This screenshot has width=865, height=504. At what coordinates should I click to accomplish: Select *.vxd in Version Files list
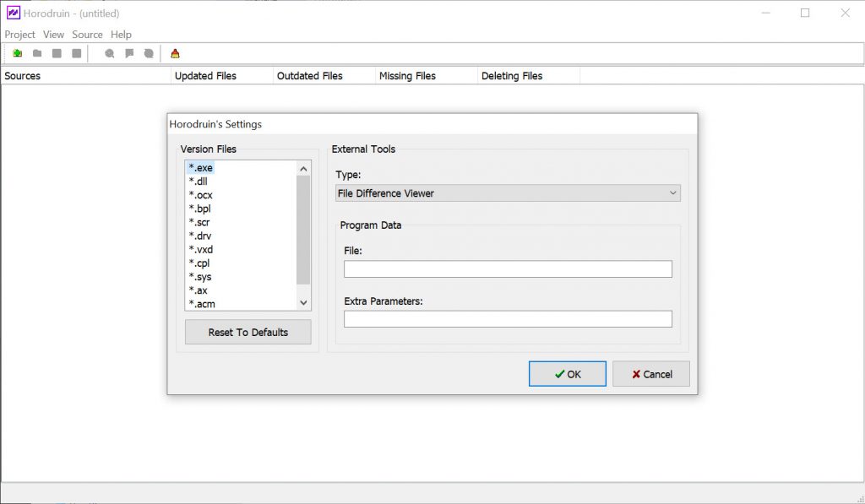click(201, 249)
